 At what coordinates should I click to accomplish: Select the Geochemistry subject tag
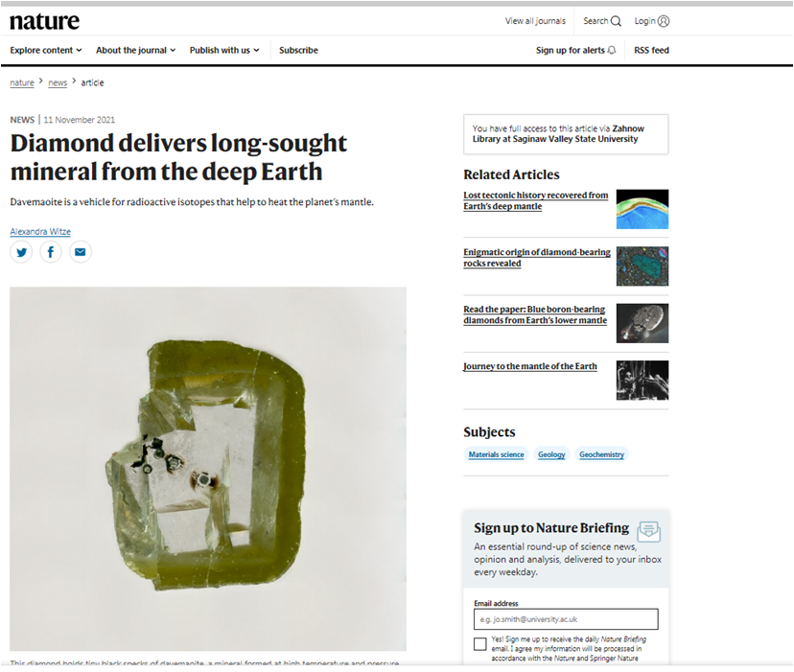[x=601, y=454]
